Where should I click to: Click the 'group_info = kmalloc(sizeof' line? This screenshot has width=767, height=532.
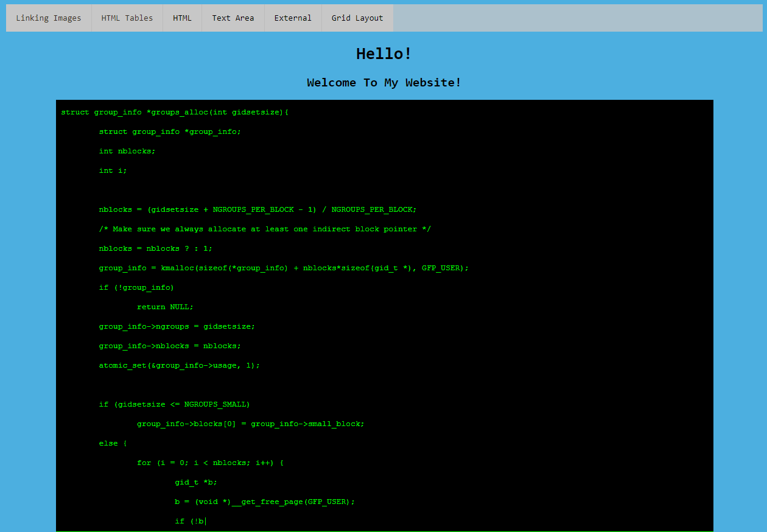pyautogui.click(x=284, y=268)
